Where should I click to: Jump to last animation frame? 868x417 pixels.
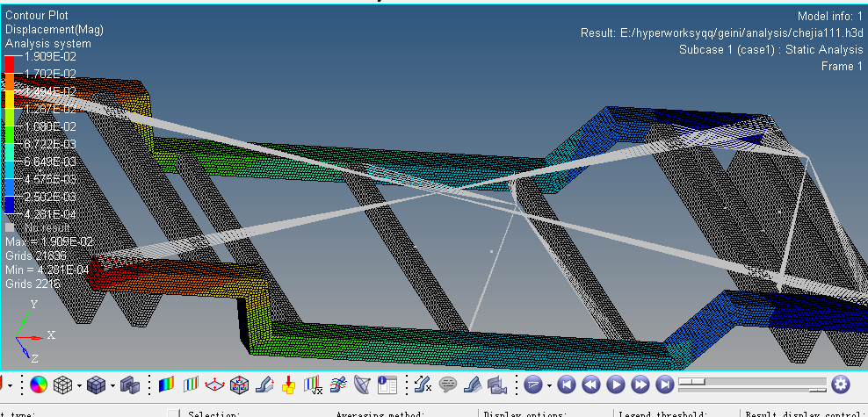pos(665,385)
